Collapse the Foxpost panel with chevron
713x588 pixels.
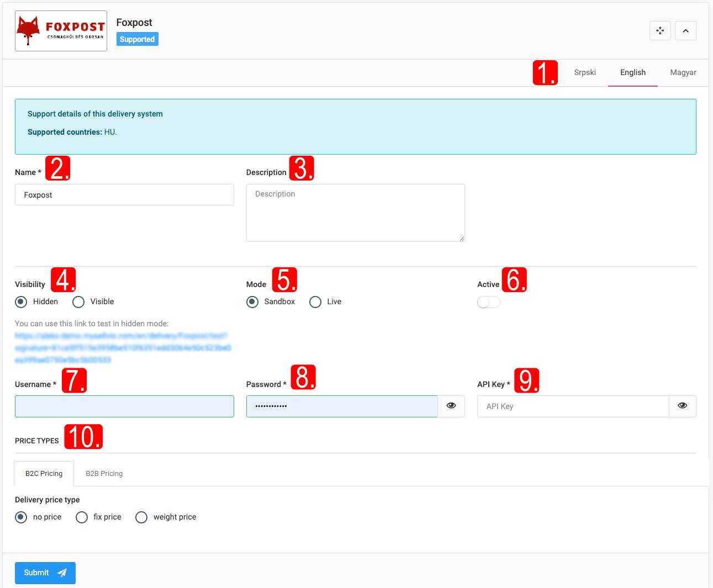pos(685,31)
